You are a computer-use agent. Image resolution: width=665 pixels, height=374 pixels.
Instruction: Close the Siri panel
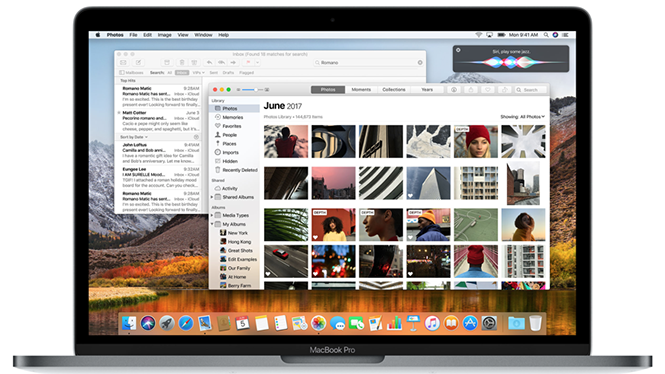click(x=458, y=50)
